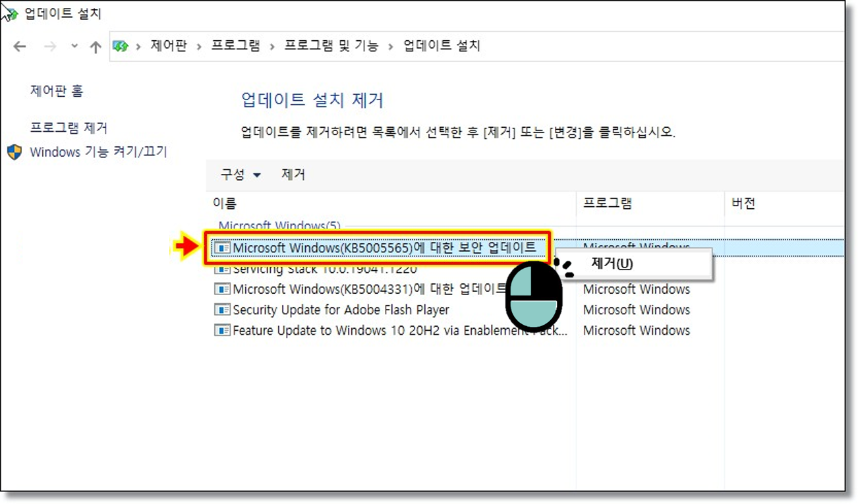
Task: Open the recent locations chevron dropdown
Action: coord(74,46)
